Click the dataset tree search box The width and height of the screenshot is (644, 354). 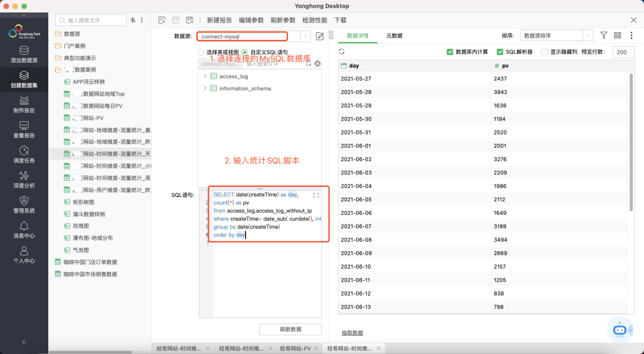click(91, 20)
